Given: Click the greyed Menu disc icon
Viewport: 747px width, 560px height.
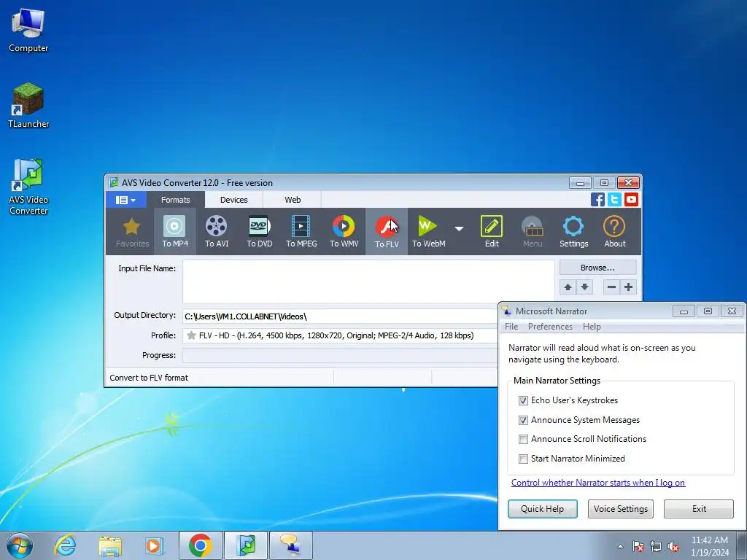Looking at the screenshot, I should tap(532, 231).
